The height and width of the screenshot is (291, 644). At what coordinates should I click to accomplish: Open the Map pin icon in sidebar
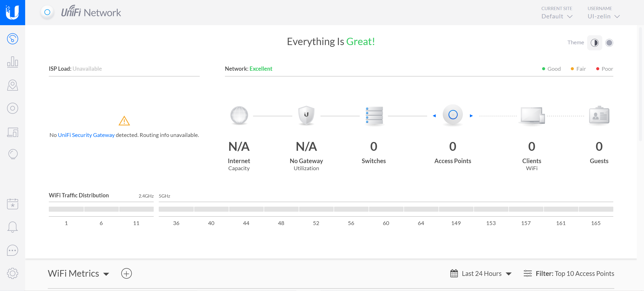pyautogui.click(x=13, y=85)
